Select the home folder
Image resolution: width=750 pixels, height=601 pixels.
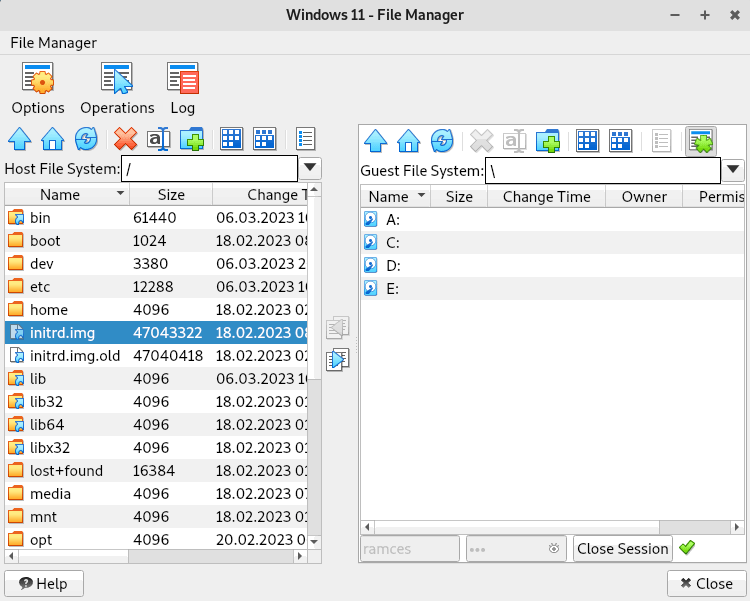tap(156, 310)
